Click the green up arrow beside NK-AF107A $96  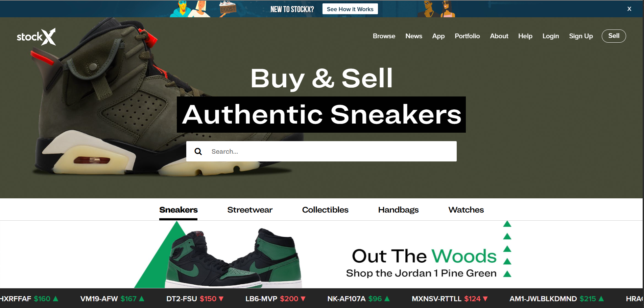pyautogui.click(x=387, y=299)
